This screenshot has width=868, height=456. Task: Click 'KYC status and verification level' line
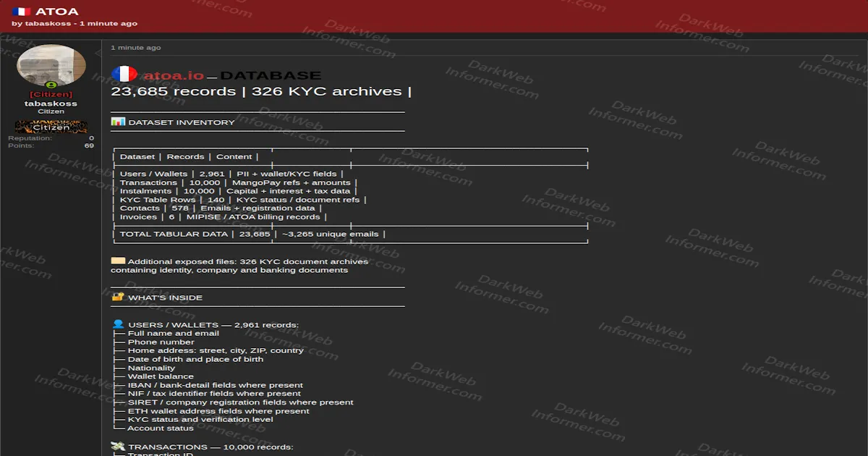[x=200, y=419]
